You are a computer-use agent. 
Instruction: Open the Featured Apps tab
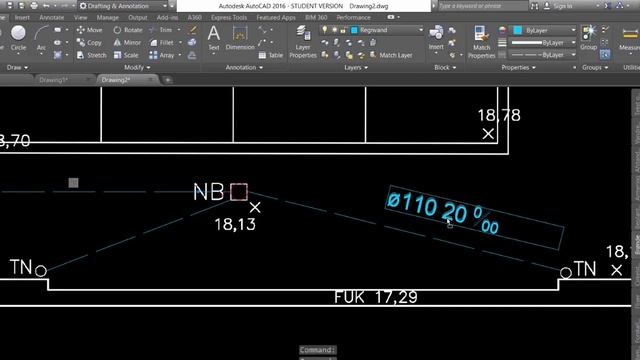(276, 18)
